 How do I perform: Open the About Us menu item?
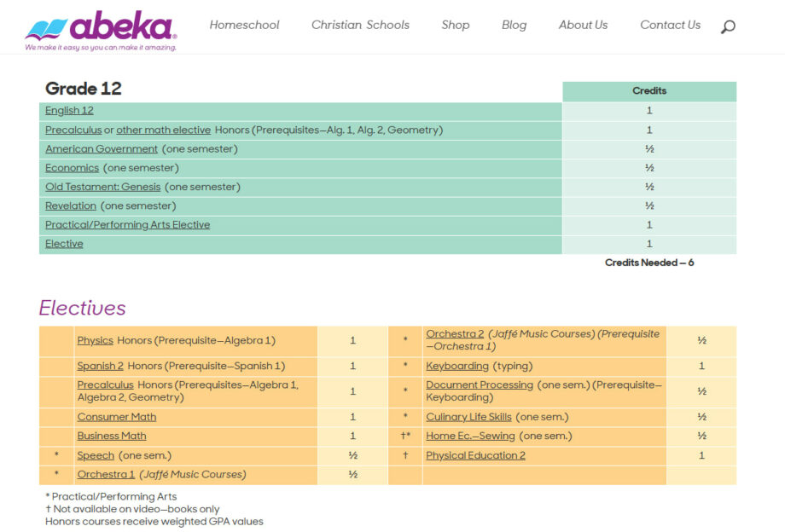[x=584, y=25]
